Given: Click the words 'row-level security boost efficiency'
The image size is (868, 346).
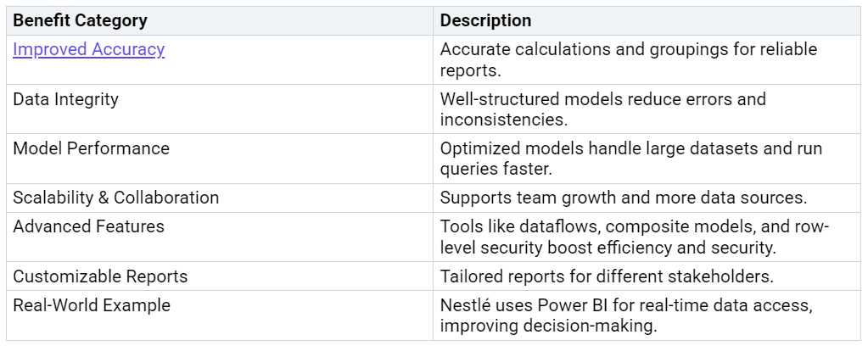Looking at the screenshot, I should click(x=635, y=238).
